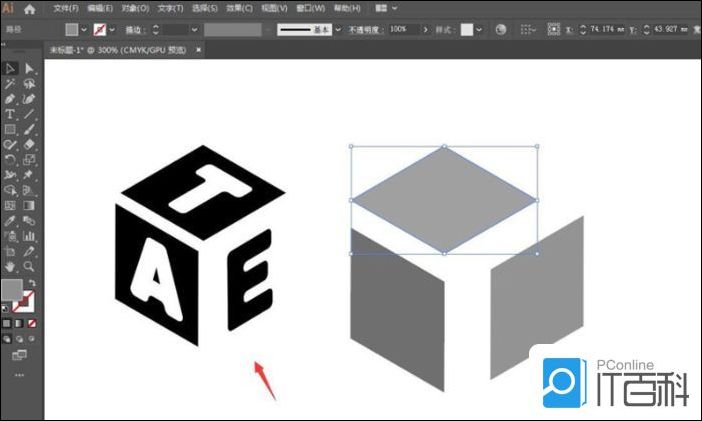
Task: Expand the brush definition dropdown
Action: coord(338,30)
